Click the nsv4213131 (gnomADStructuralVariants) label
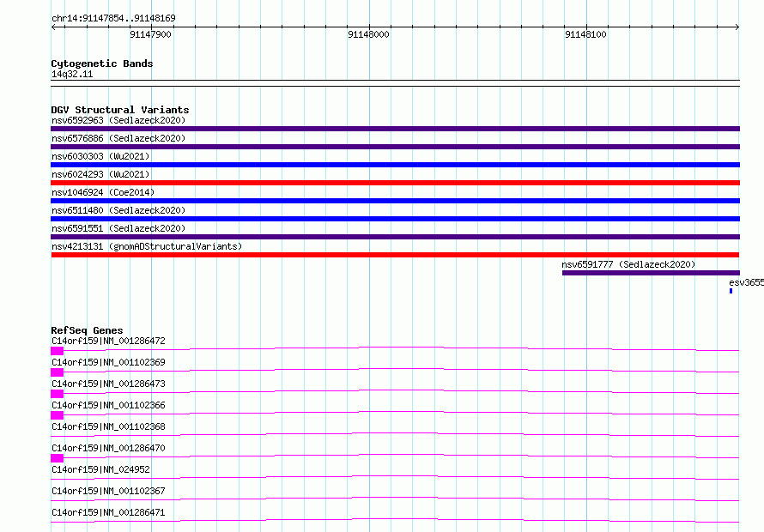This screenshot has width=764, height=532. [147, 246]
